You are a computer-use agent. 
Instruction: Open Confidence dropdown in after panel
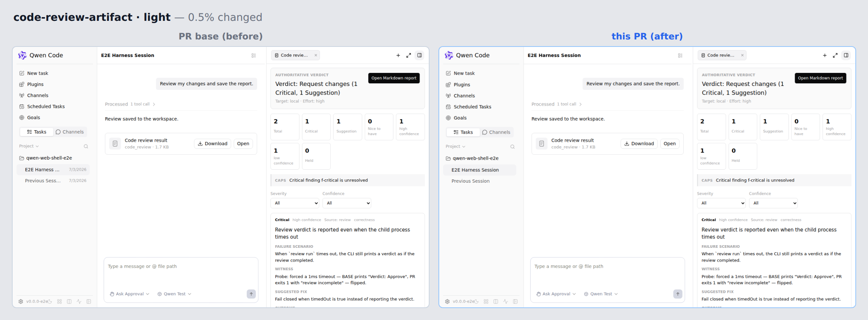pyautogui.click(x=773, y=203)
